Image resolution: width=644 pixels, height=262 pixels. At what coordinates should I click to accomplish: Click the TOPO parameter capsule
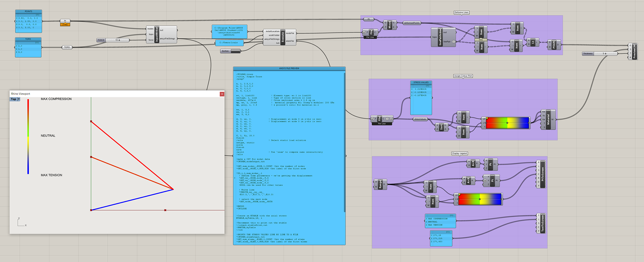67,47
